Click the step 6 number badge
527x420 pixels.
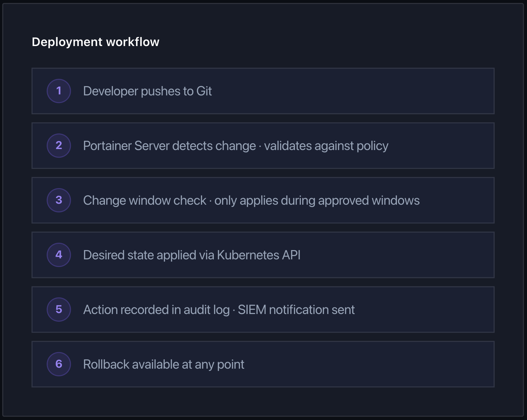(59, 364)
